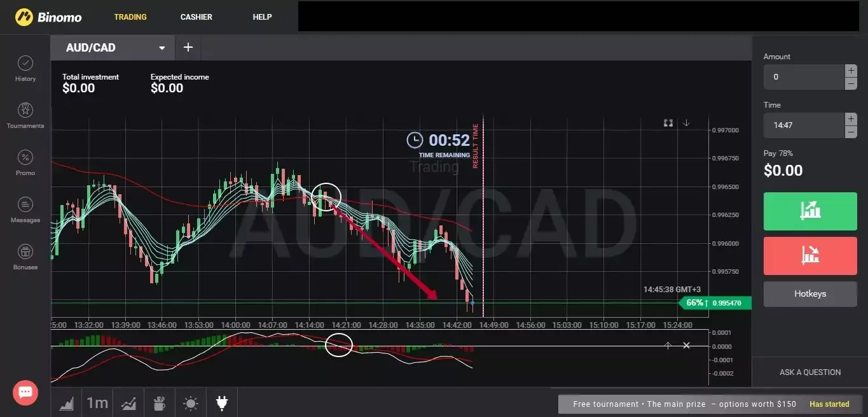868x417 pixels.
Task: Click the Total investment $0.00 value
Action: 79,88
